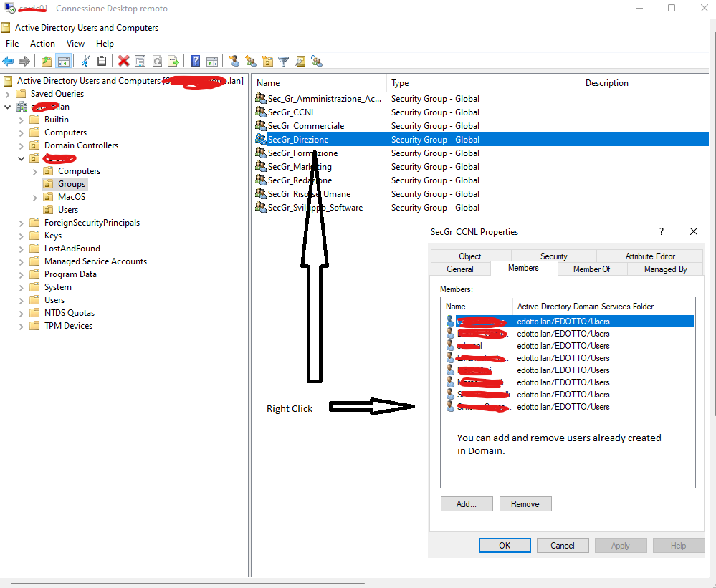Click the Up one level folder icon

[x=47, y=62]
